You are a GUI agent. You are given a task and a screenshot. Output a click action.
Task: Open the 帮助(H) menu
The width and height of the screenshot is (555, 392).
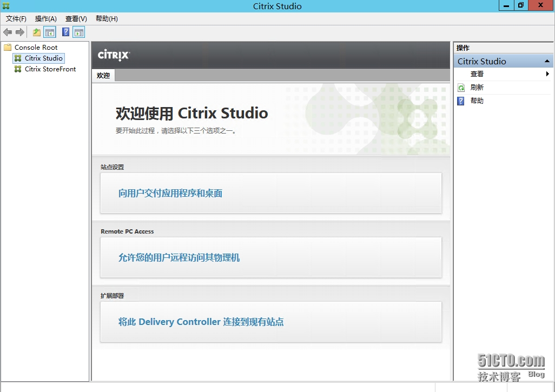point(107,19)
